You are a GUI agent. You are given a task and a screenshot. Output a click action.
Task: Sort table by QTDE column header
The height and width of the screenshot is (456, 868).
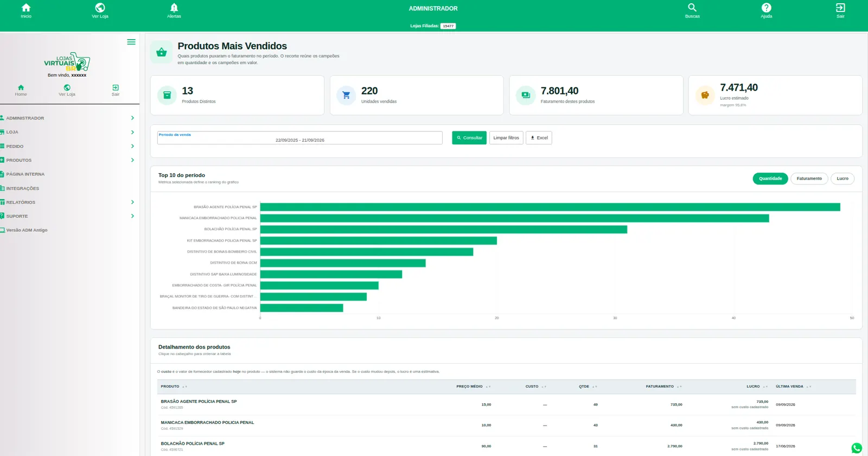tap(588, 387)
